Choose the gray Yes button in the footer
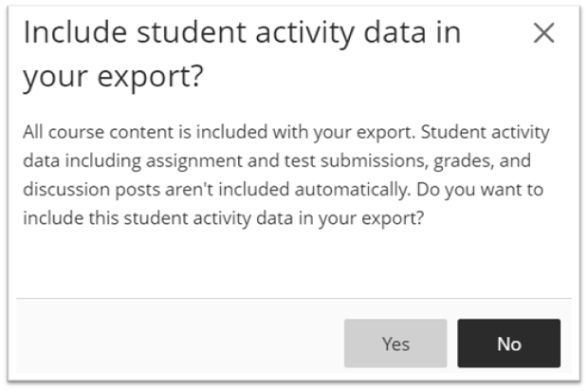The width and height of the screenshot is (588, 391). 395,344
